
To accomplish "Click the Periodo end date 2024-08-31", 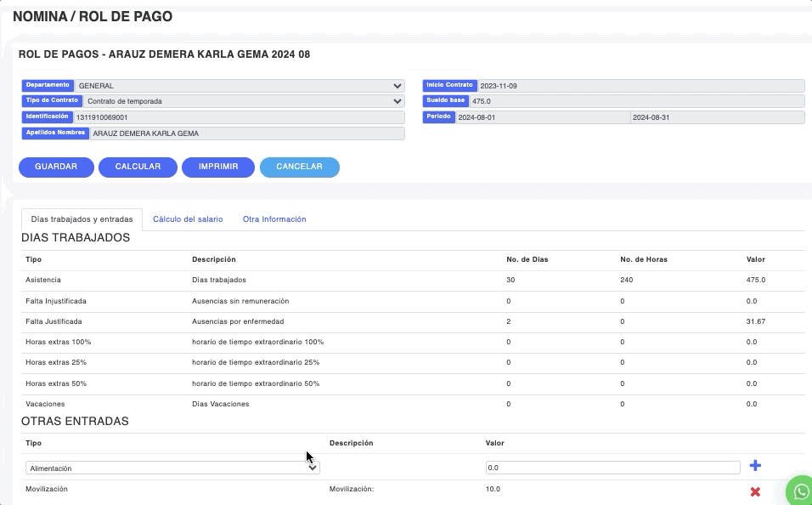I will coord(717,117).
